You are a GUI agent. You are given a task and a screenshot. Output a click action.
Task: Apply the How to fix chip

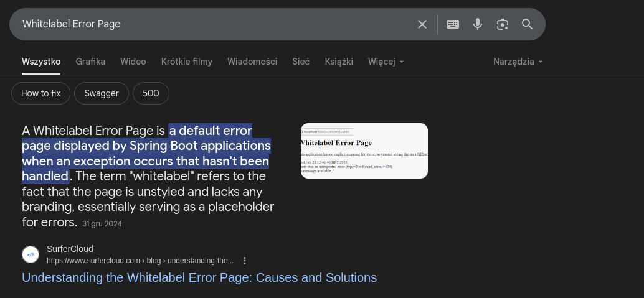click(x=40, y=93)
